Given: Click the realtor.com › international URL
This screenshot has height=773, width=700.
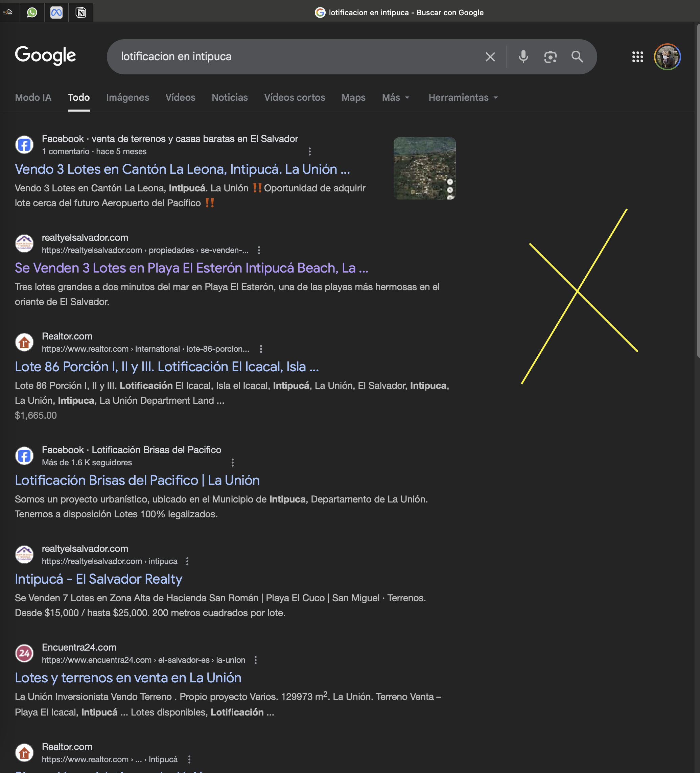Looking at the screenshot, I should (146, 349).
